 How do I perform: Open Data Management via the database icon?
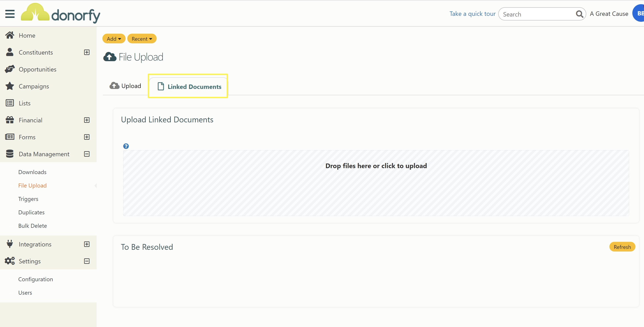tap(9, 154)
